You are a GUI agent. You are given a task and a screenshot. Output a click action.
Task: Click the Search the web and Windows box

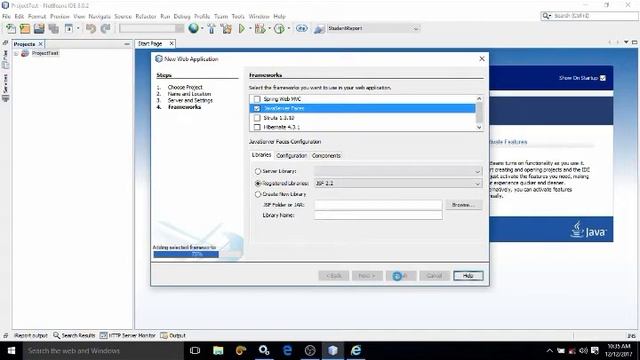click(103, 351)
